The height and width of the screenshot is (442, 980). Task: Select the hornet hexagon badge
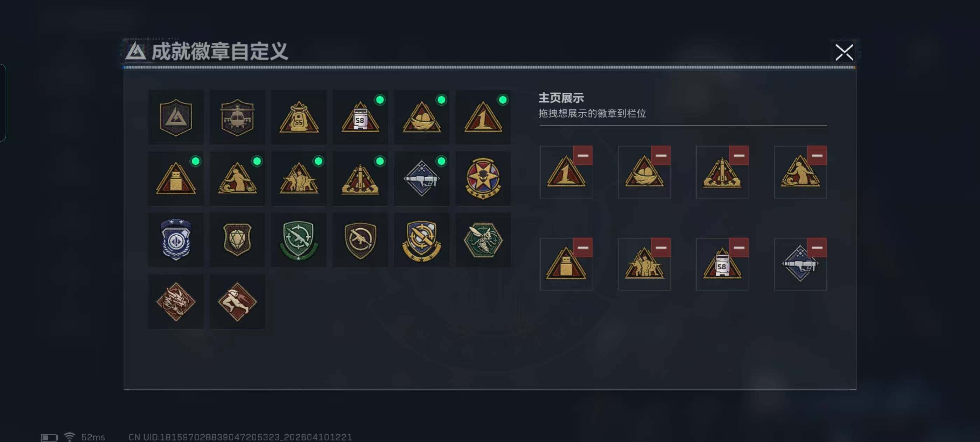[483, 240]
